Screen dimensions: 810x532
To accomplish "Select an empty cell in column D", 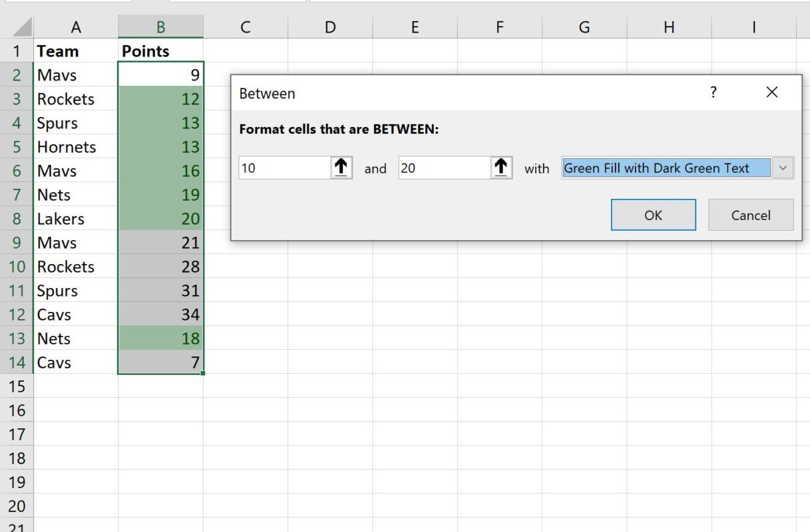I will (329, 410).
